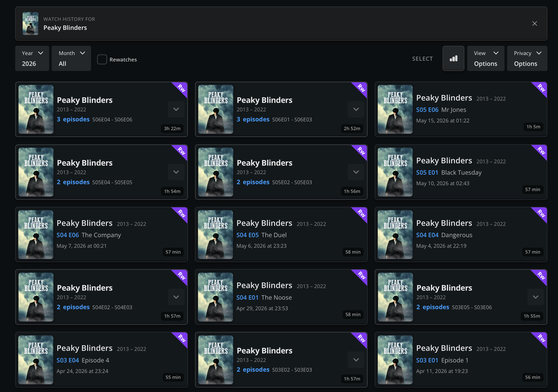Click the 2 episodes link for S03E02 - S03E03
Image resolution: width=558 pixels, height=392 pixels.
(x=253, y=370)
